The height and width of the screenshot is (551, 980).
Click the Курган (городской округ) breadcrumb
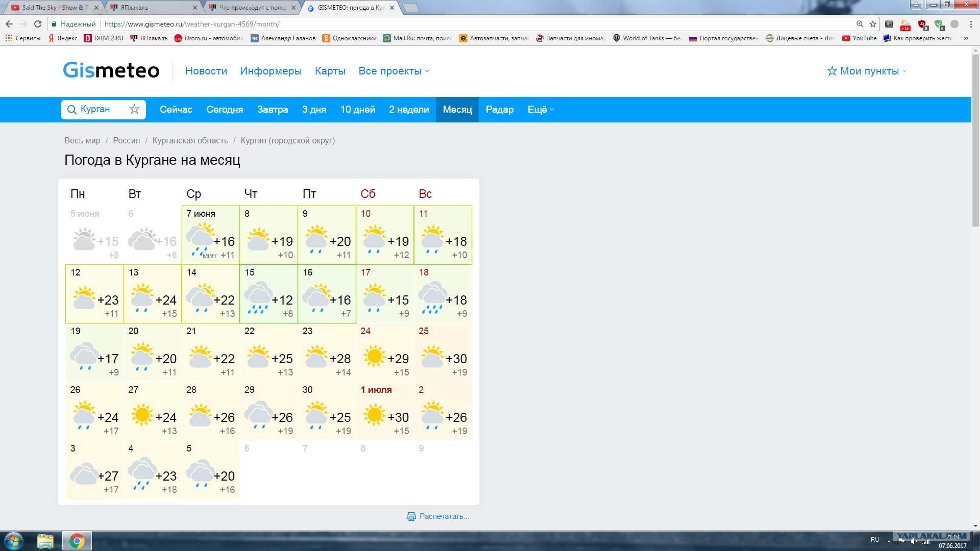pos(288,140)
